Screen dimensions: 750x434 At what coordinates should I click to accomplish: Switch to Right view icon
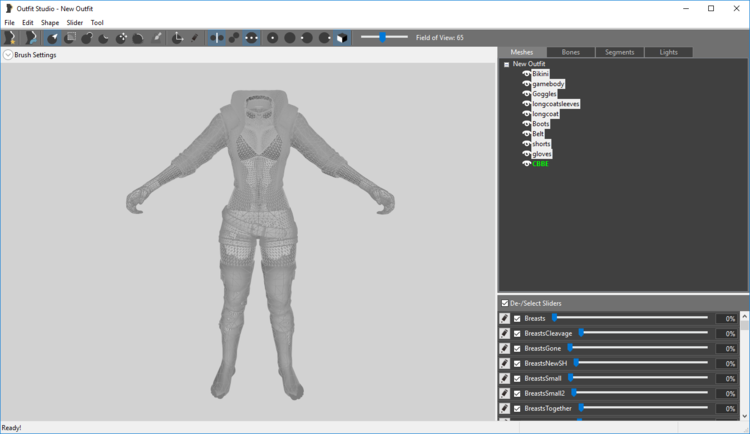click(x=324, y=38)
